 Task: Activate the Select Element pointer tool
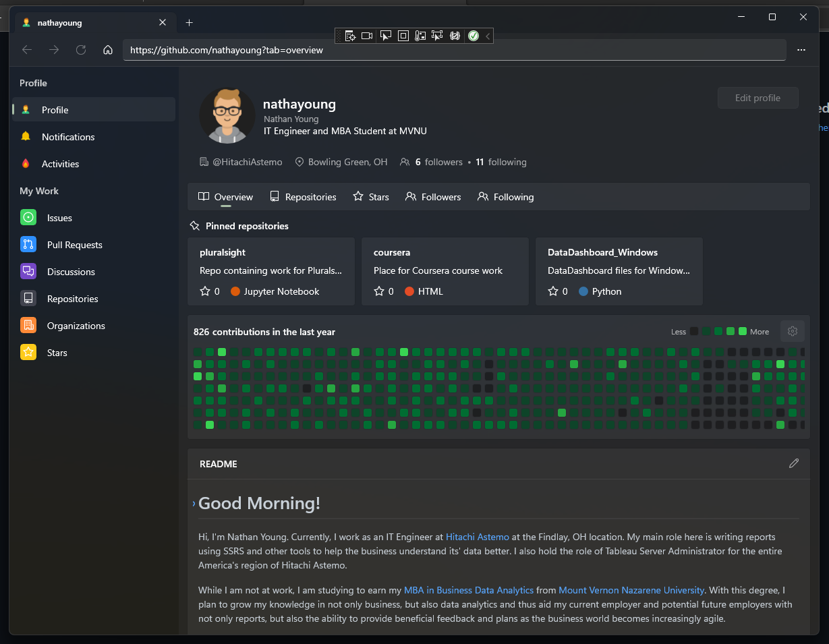pyautogui.click(x=385, y=36)
